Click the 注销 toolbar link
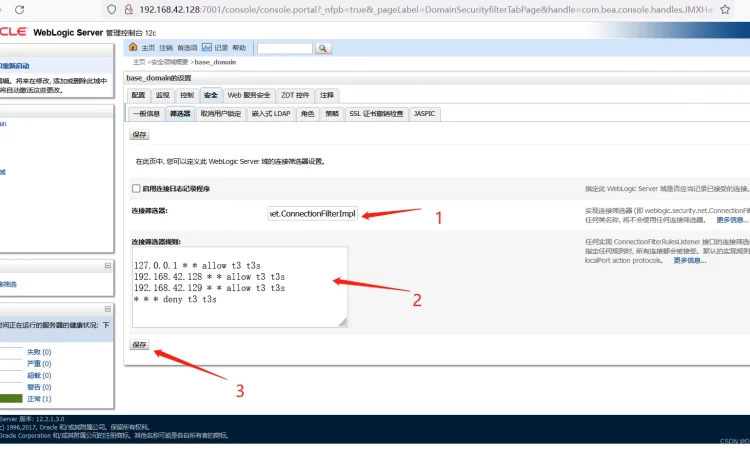The width and height of the screenshot is (750, 450). (166, 48)
